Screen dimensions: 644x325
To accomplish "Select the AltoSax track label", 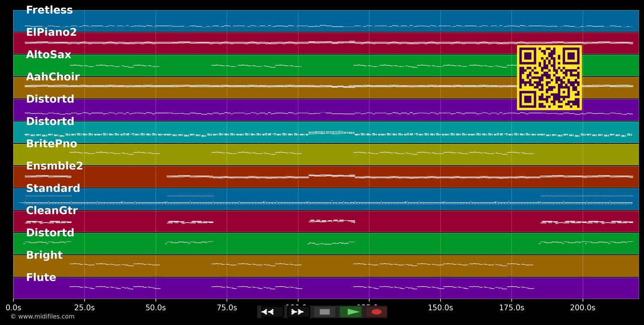I will pyautogui.click(x=49, y=55).
